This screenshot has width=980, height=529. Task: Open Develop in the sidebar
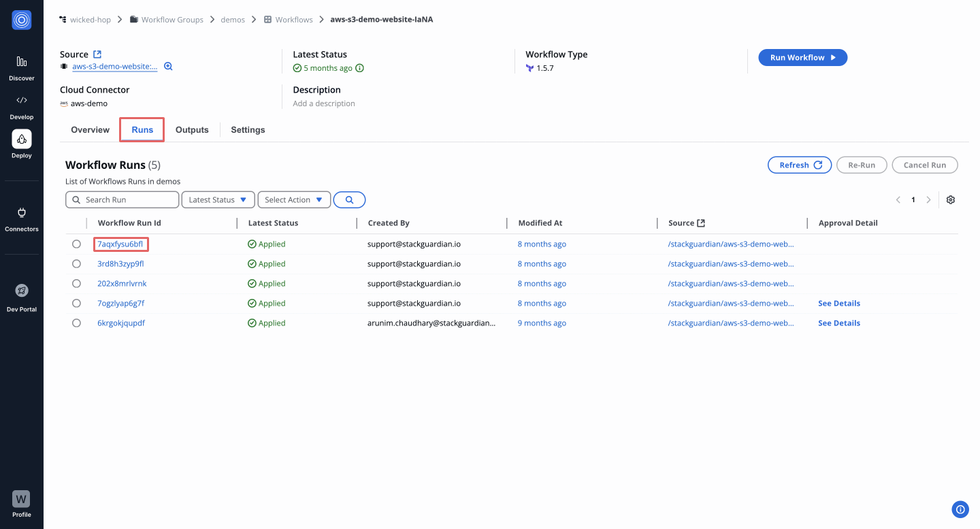click(x=22, y=107)
